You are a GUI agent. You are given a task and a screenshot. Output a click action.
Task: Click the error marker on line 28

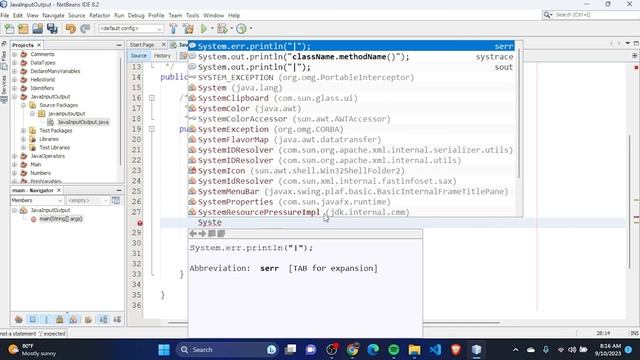tap(140, 223)
